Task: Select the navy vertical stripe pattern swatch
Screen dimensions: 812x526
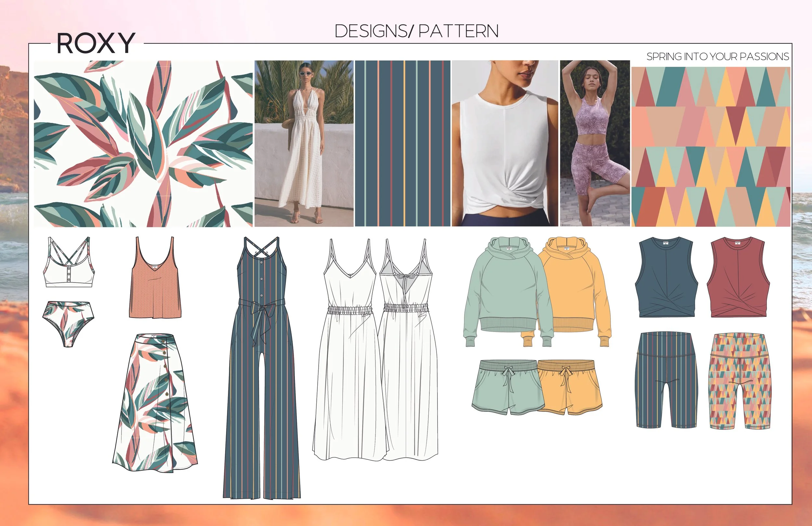Action: pos(402,143)
